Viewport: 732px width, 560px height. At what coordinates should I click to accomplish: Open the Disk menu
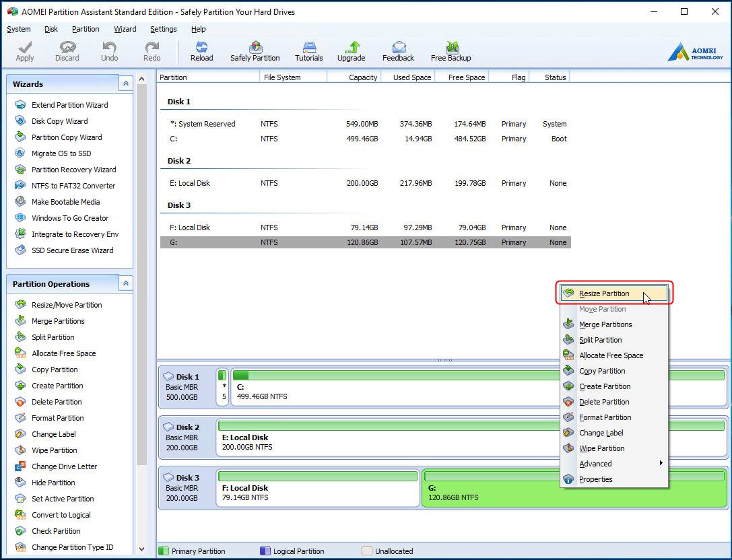point(51,29)
